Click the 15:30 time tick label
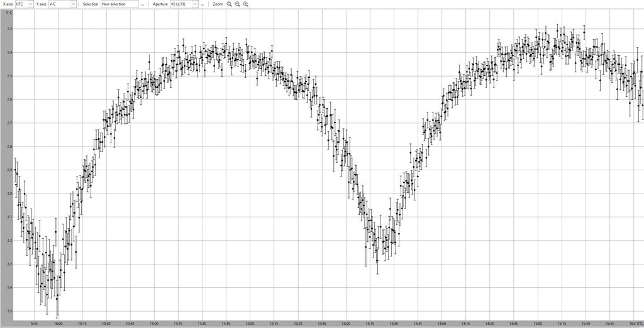Image resolution: width=644 pixels, height=328 pixels. tap(586, 324)
